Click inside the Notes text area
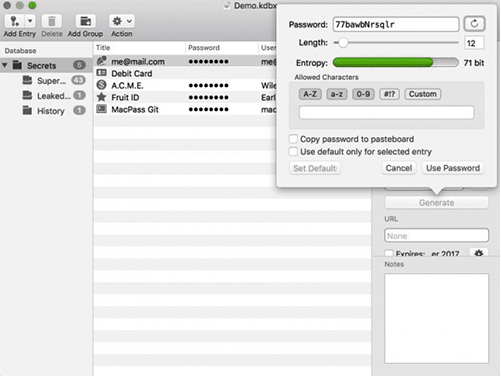Image resolution: width=501 pixels, height=376 pixels. point(436,318)
